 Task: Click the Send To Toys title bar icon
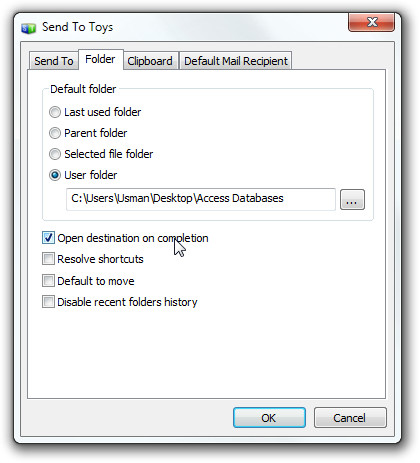(28, 28)
